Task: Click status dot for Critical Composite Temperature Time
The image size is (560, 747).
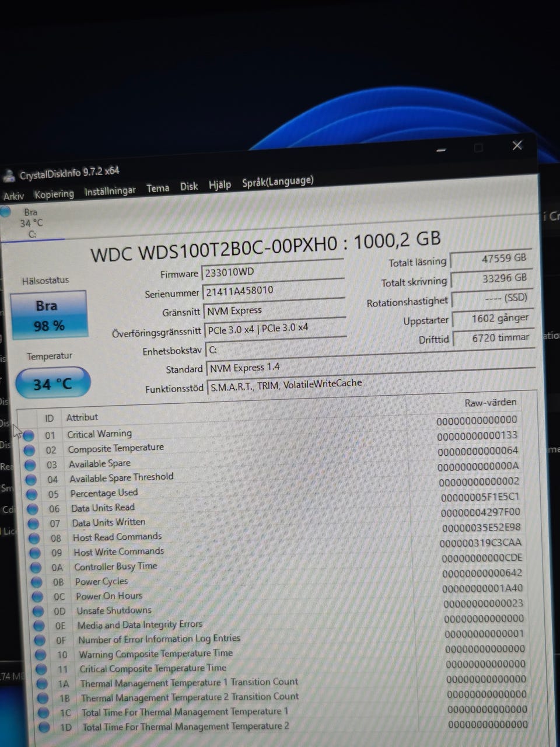Action: point(41,669)
